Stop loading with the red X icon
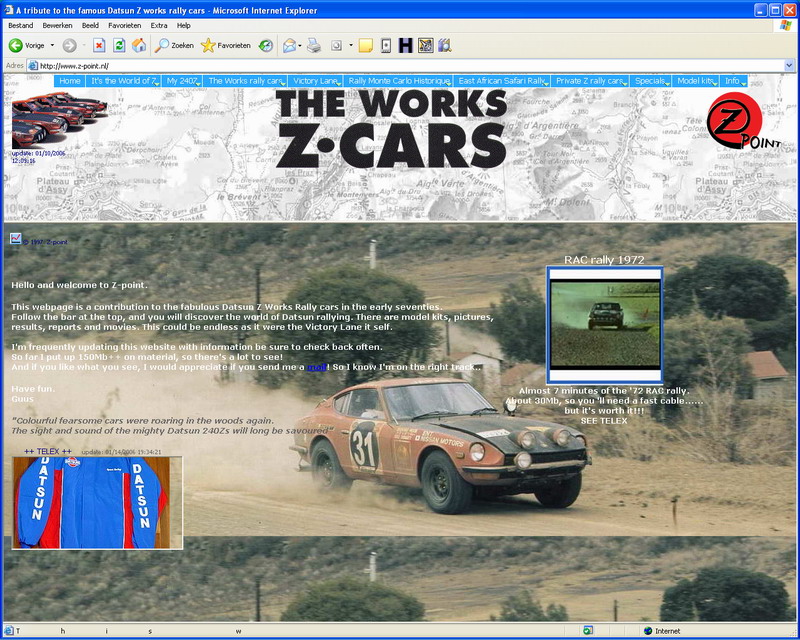This screenshot has width=800, height=640. [x=99, y=45]
